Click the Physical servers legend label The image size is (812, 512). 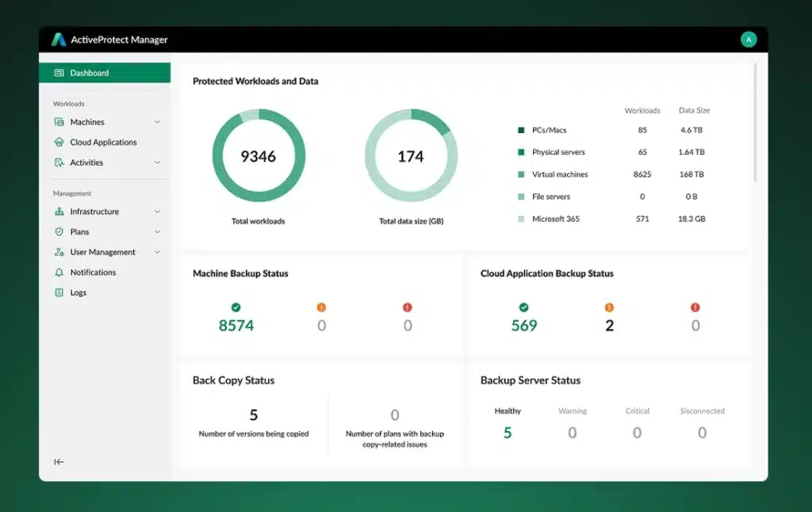click(x=558, y=152)
